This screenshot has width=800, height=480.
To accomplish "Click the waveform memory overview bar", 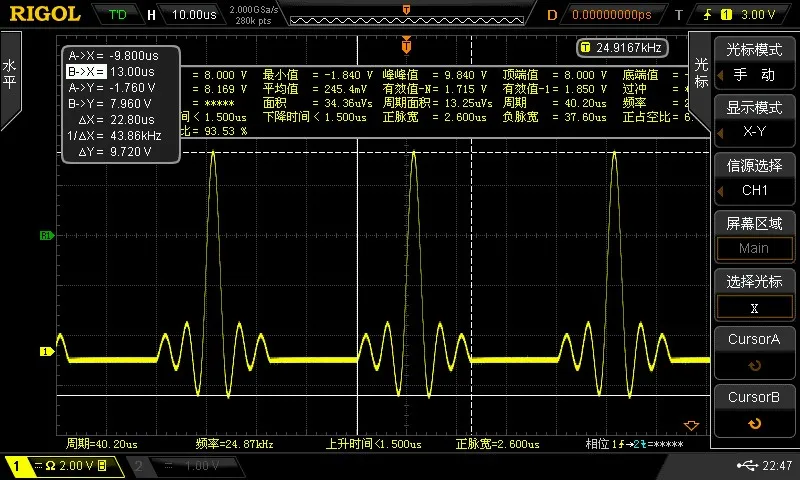I will click(x=407, y=21).
